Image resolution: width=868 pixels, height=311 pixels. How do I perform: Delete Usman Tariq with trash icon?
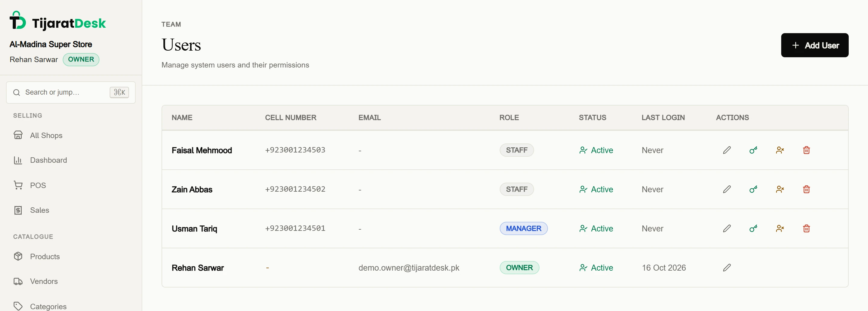point(806,228)
